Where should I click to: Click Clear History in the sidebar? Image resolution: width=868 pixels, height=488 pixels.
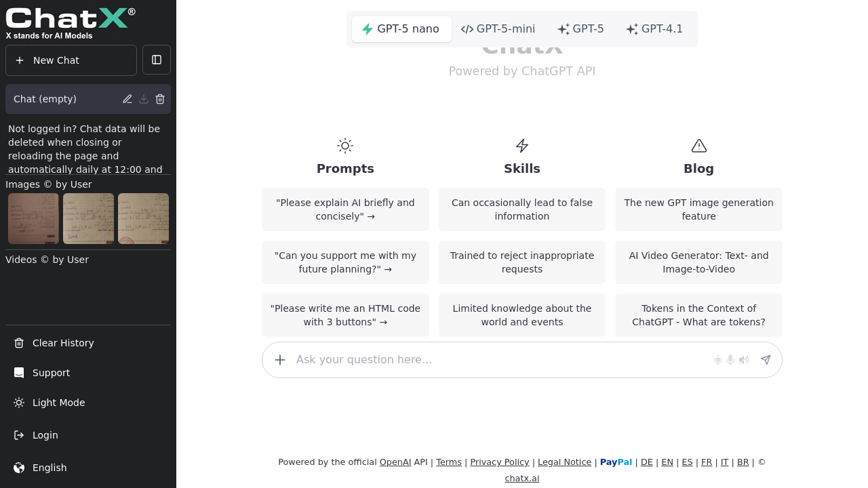[63, 343]
